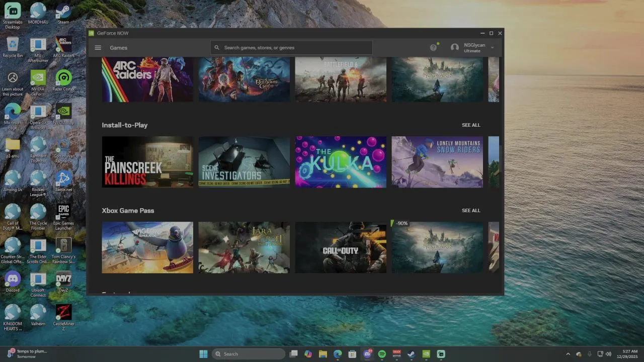Focus the Search games, stores, or genres field
Image resolution: width=644 pixels, height=362 pixels.
click(x=291, y=48)
